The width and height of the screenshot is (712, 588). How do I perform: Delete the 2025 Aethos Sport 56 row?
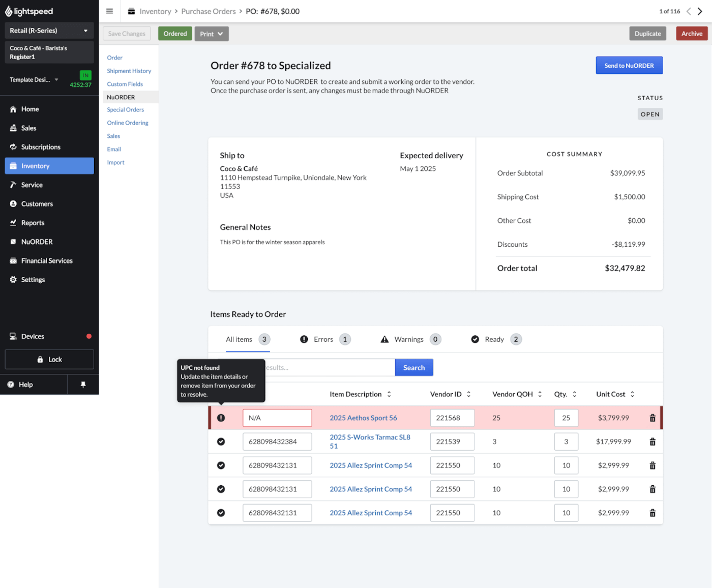(652, 418)
